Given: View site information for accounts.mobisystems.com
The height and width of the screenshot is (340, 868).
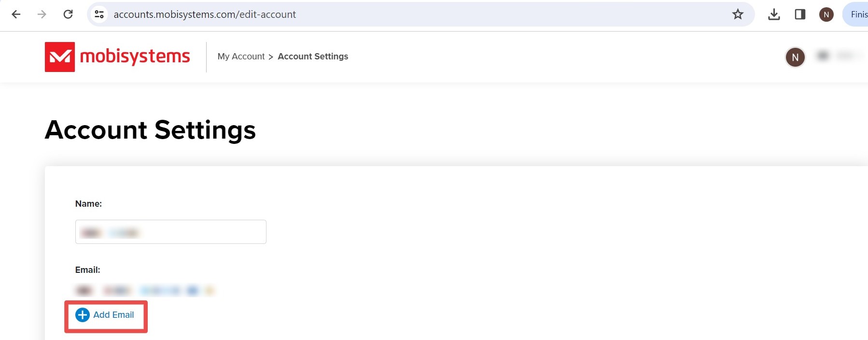Looking at the screenshot, I should [x=99, y=14].
